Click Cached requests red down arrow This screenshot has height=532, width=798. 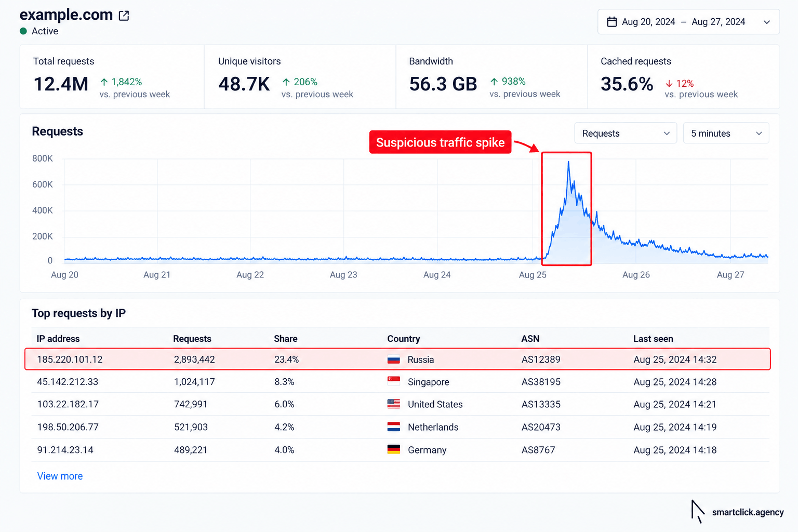coord(669,84)
